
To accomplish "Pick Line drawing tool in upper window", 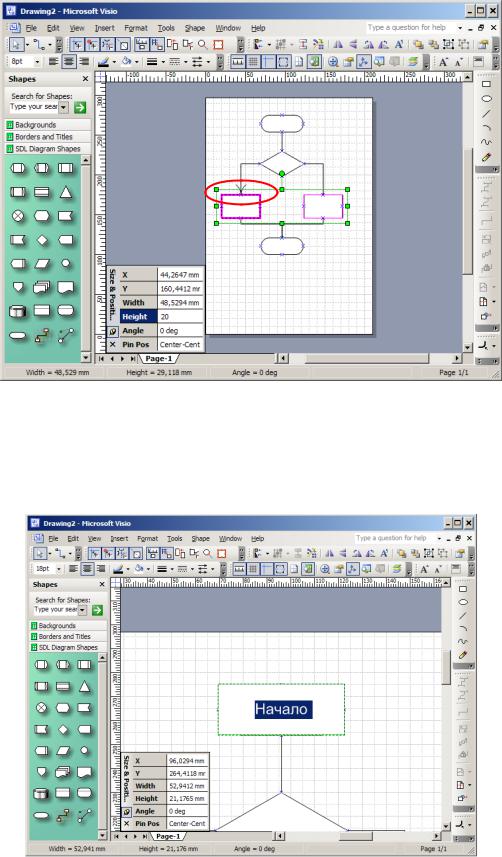I will [x=486, y=114].
